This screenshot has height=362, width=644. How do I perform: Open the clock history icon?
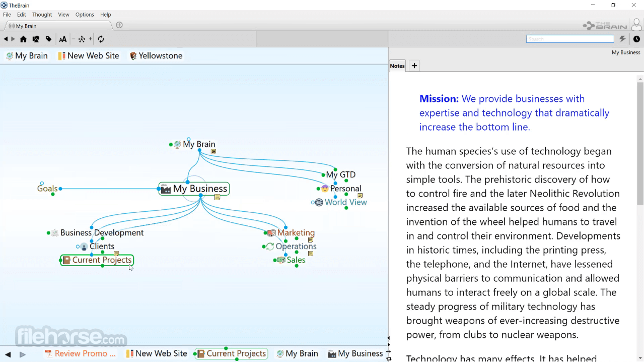click(x=636, y=39)
